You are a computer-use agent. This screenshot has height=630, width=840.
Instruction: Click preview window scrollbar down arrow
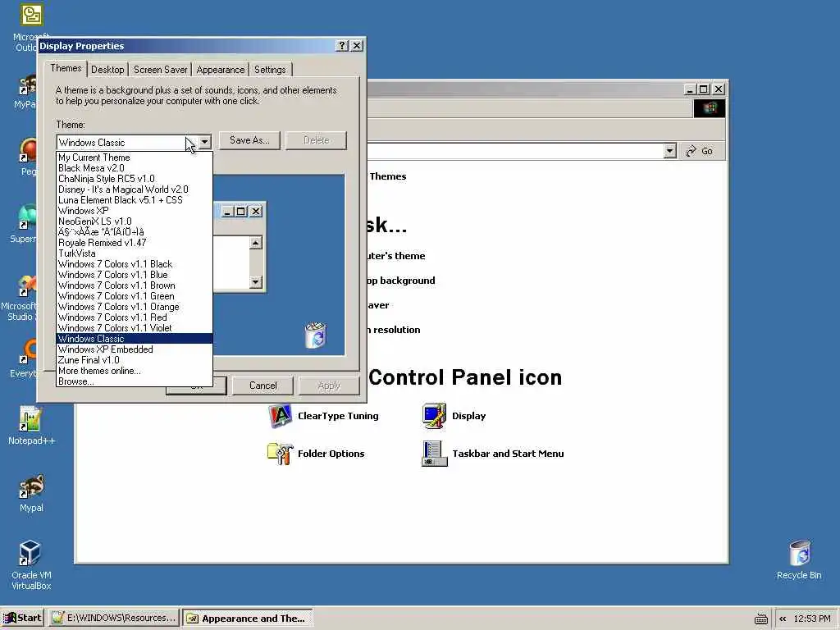pos(256,282)
